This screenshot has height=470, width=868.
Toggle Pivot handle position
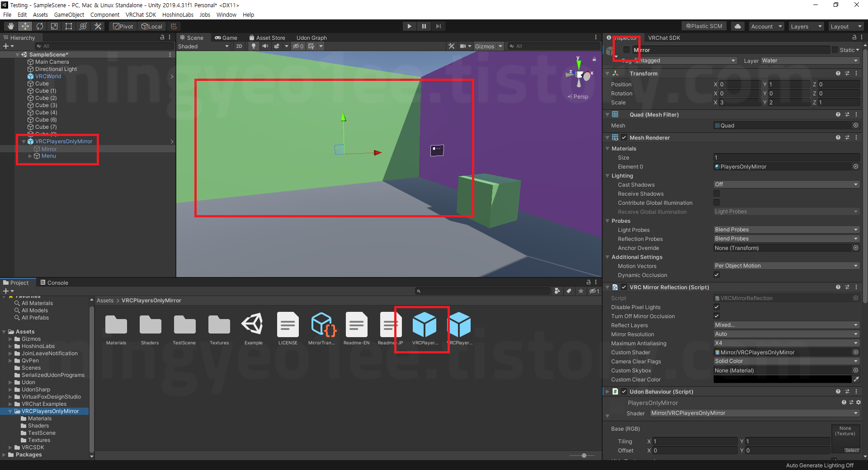123,26
